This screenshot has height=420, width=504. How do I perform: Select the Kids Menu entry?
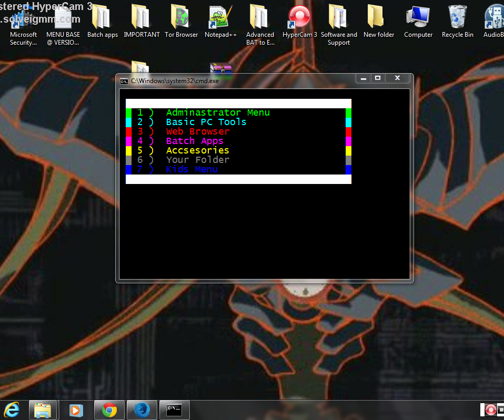click(191, 169)
